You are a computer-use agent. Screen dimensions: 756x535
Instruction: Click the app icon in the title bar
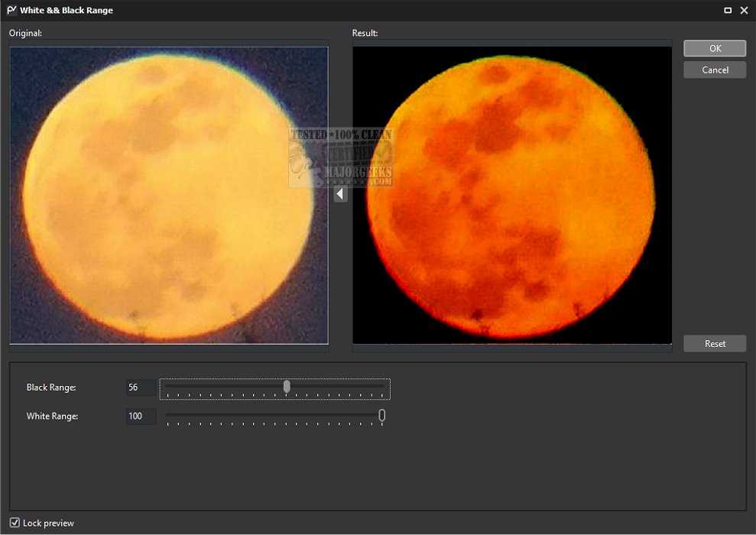click(x=11, y=11)
